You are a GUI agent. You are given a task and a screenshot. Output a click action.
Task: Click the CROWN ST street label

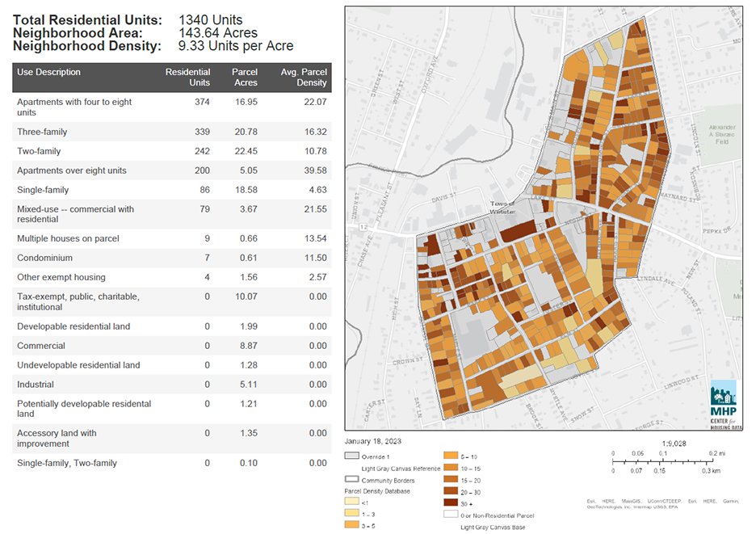click(x=407, y=360)
